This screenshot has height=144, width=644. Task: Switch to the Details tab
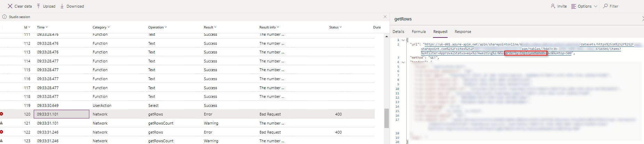pyautogui.click(x=398, y=32)
